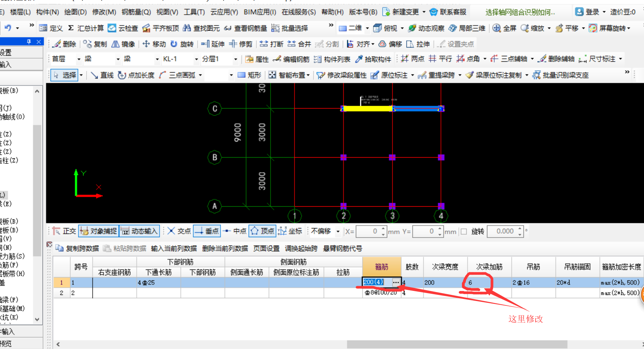Image resolution: width=644 pixels, height=349 pixels.
Task: Toggle 顶点 vertex snap
Action: (x=262, y=231)
